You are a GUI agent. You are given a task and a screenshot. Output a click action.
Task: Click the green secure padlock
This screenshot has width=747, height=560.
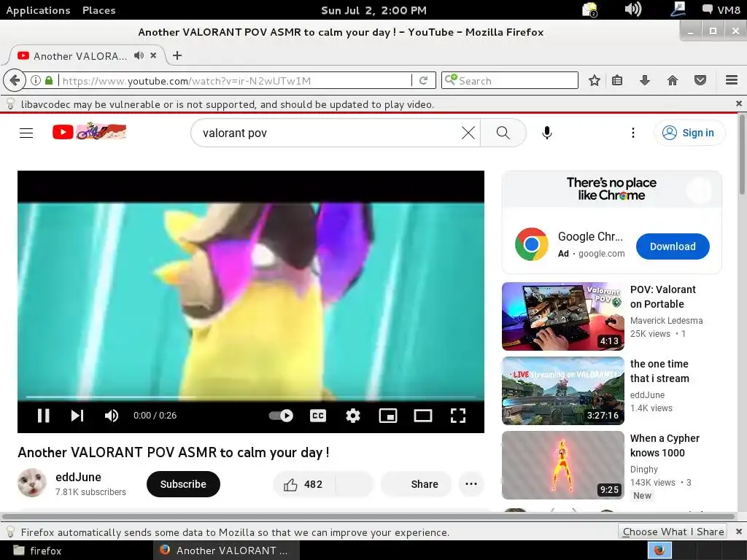(x=49, y=80)
